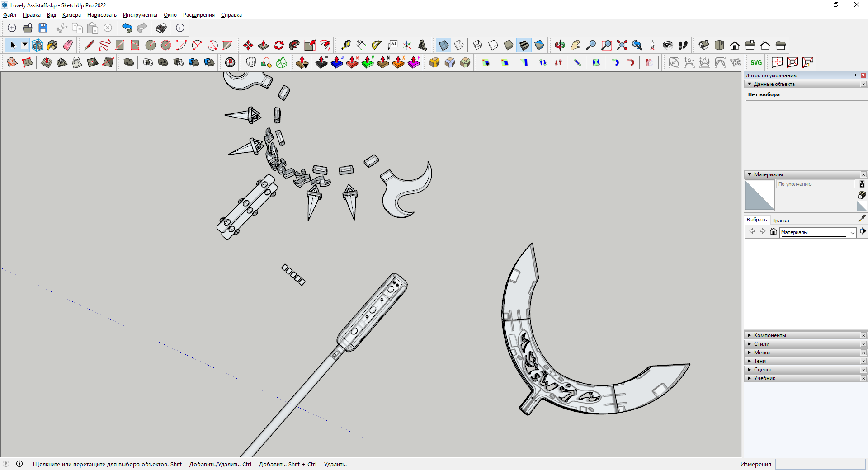Select the Pan hand tool
This screenshot has height=470, width=868.
tap(575, 45)
